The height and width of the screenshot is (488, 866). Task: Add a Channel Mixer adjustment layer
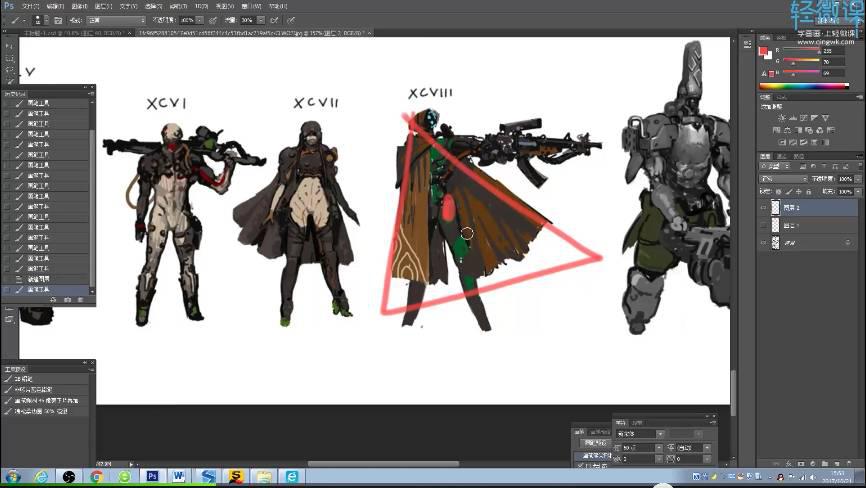[x=820, y=130]
